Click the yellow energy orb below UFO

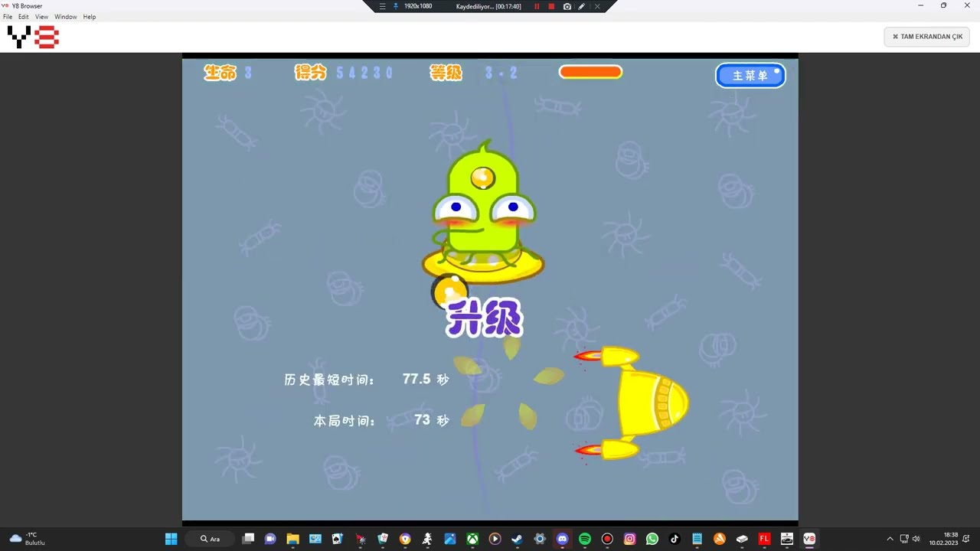click(x=449, y=292)
